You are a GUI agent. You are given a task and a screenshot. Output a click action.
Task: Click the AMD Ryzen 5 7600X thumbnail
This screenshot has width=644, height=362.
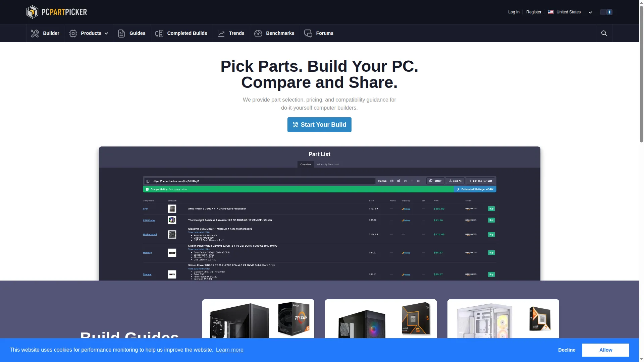click(x=172, y=209)
